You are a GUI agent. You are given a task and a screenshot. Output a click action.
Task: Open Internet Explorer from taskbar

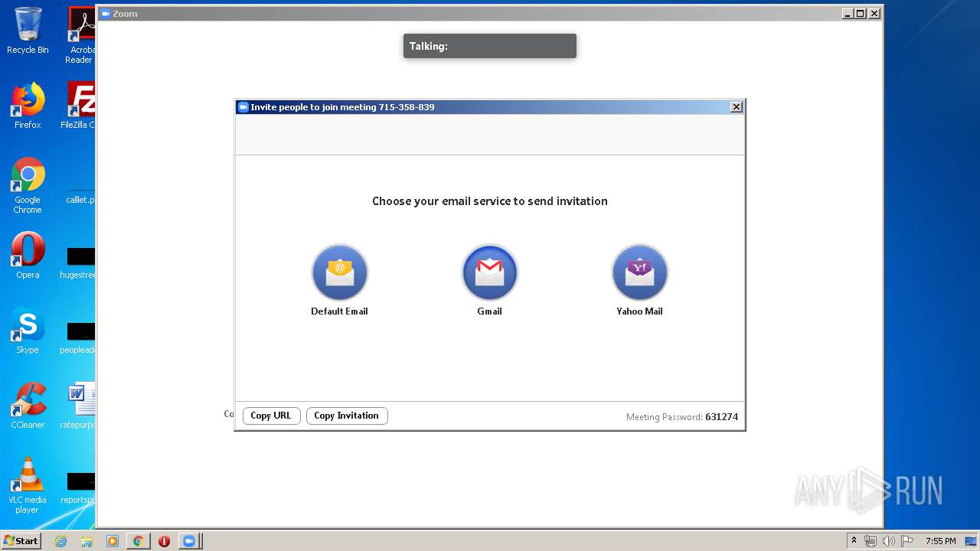coord(61,541)
